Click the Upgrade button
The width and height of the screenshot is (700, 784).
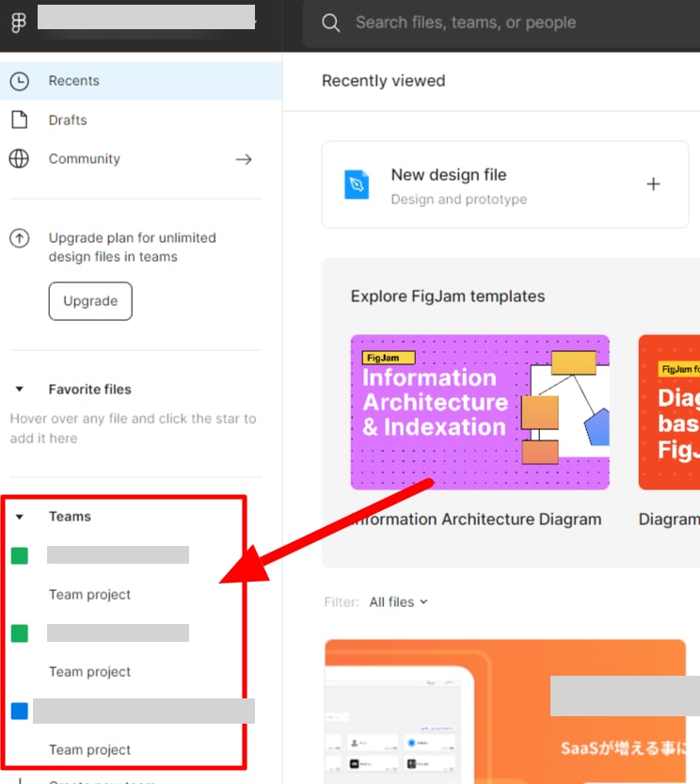(90, 301)
